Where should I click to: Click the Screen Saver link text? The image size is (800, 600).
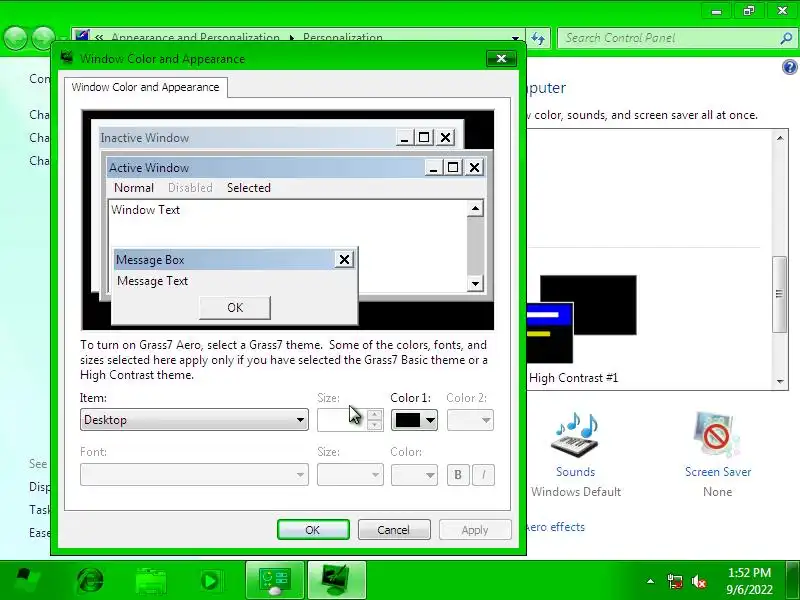pos(718,472)
